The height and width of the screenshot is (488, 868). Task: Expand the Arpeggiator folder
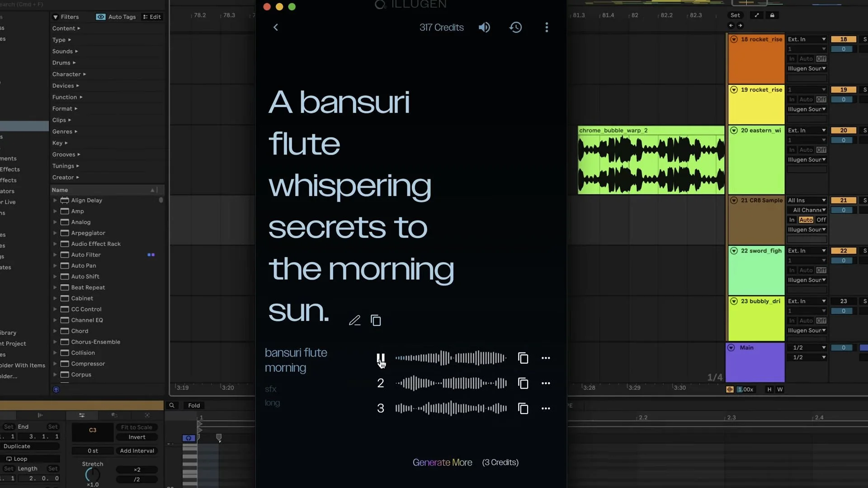55,233
